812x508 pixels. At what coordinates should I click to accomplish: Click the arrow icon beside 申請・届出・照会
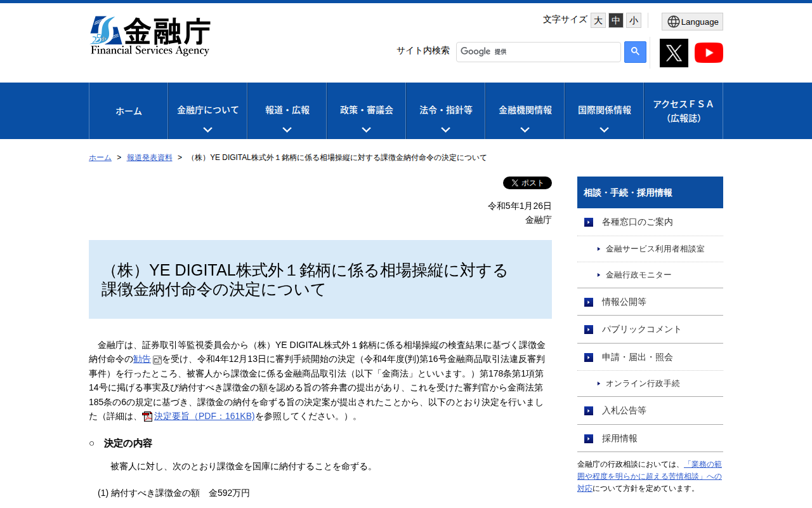pyautogui.click(x=589, y=358)
